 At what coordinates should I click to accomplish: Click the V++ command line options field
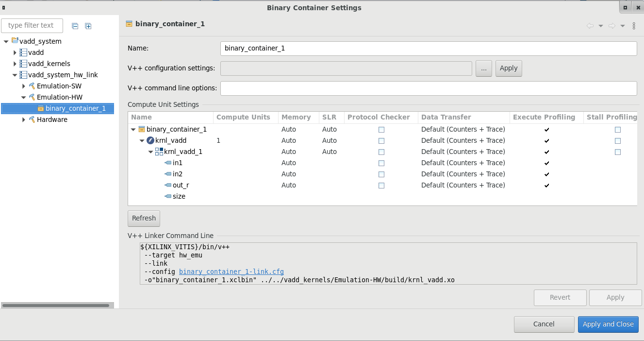(428, 88)
